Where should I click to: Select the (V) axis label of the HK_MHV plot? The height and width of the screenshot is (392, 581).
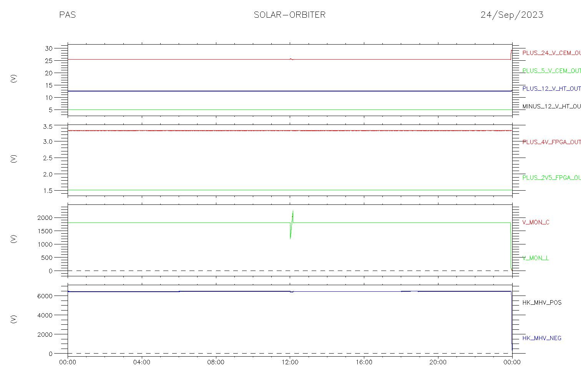point(14,319)
